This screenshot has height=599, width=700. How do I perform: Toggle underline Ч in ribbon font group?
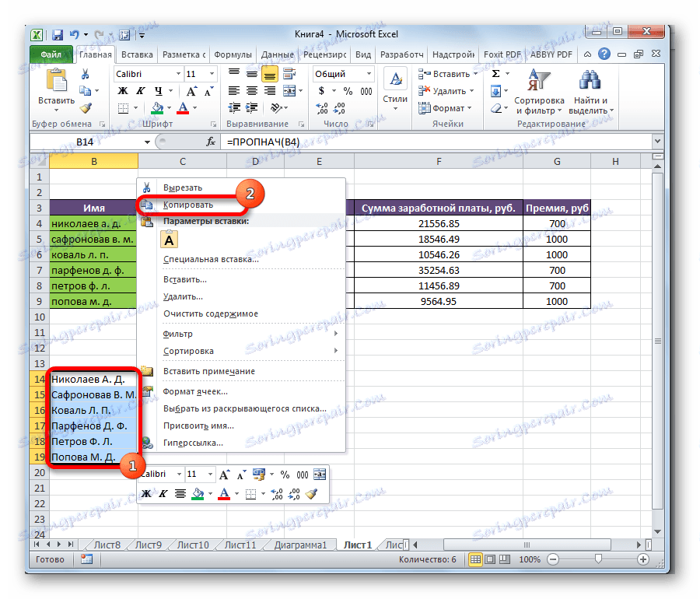pyautogui.click(x=158, y=91)
